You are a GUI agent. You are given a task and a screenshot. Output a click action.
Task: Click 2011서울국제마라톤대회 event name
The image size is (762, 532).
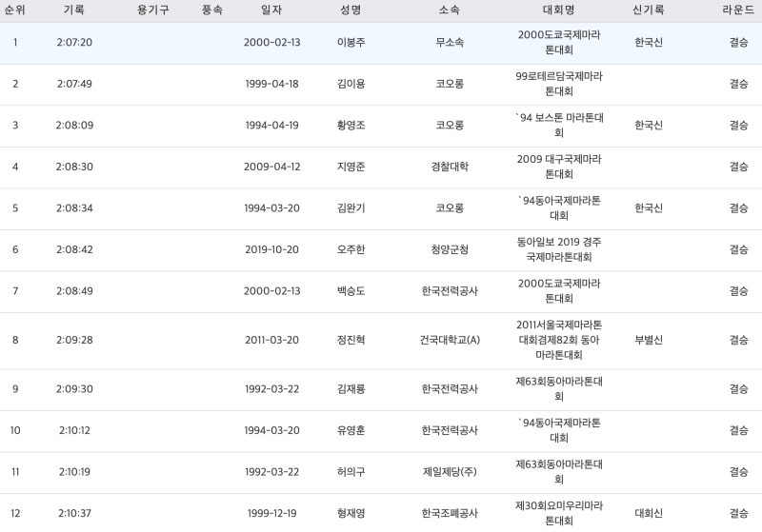559,340
